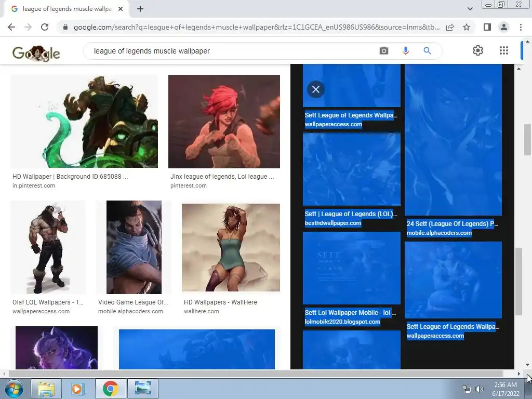Open the Chrome profile avatar menu
532x399 pixels.
(x=504, y=27)
